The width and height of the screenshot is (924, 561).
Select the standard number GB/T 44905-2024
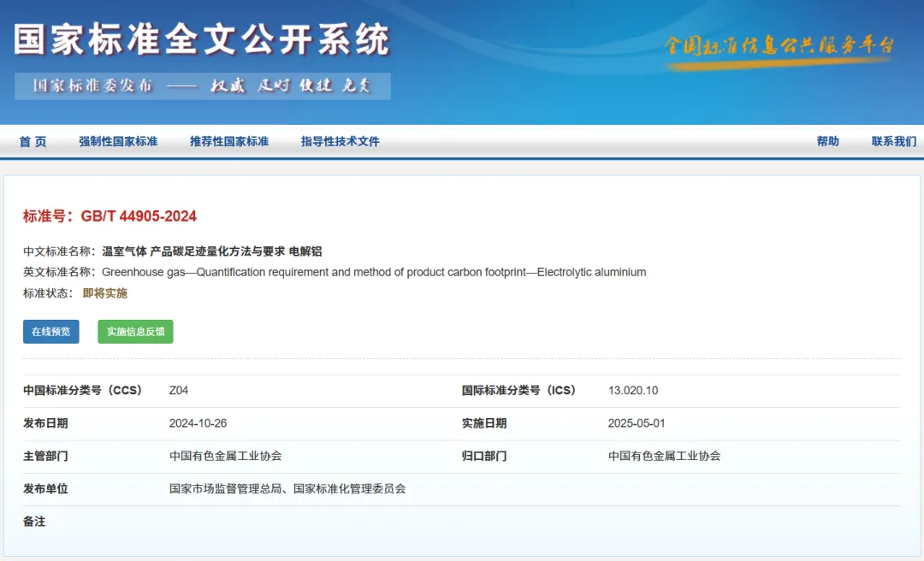click(x=139, y=216)
